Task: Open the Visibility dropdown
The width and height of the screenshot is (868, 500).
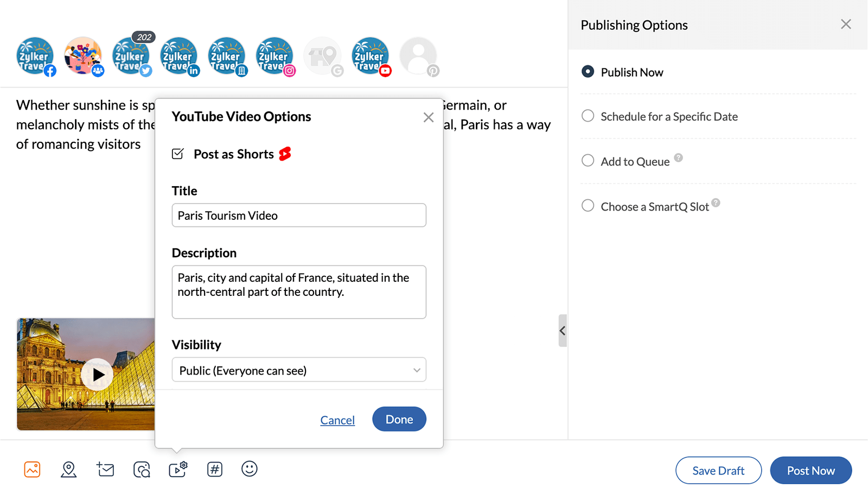Action: [x=298, y=370]
